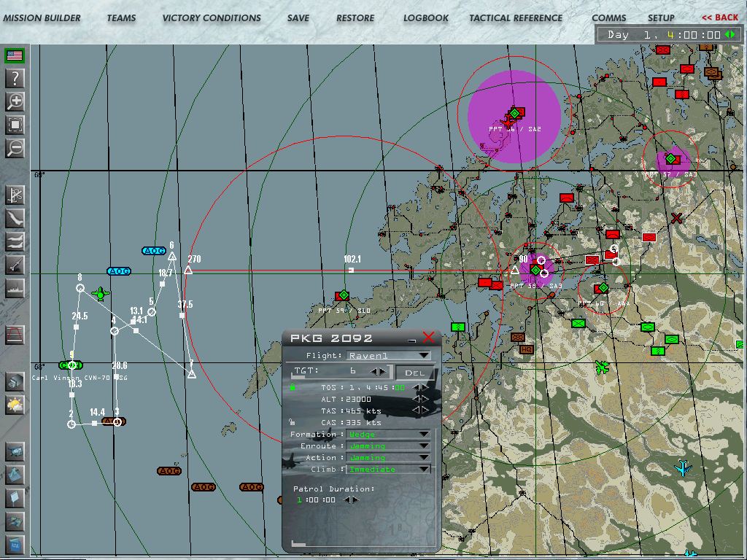Image resolution: width=747 pixels, height=560 pixels.
Task: Open the weather settings icon
Action: point(15,405)
